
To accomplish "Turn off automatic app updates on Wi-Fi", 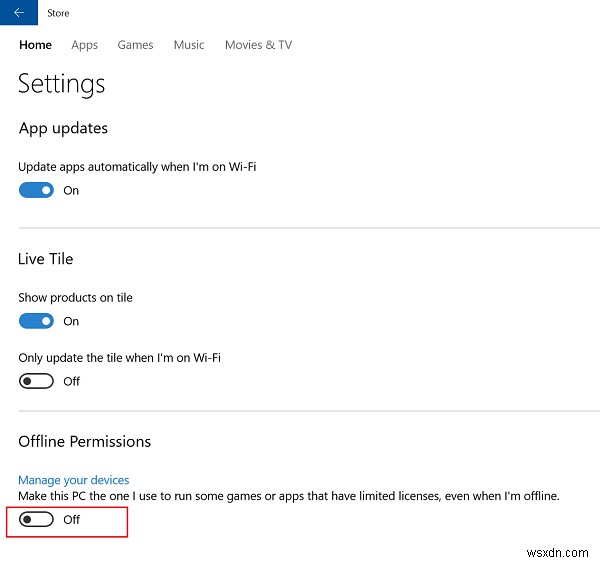I will pos(36,190).
